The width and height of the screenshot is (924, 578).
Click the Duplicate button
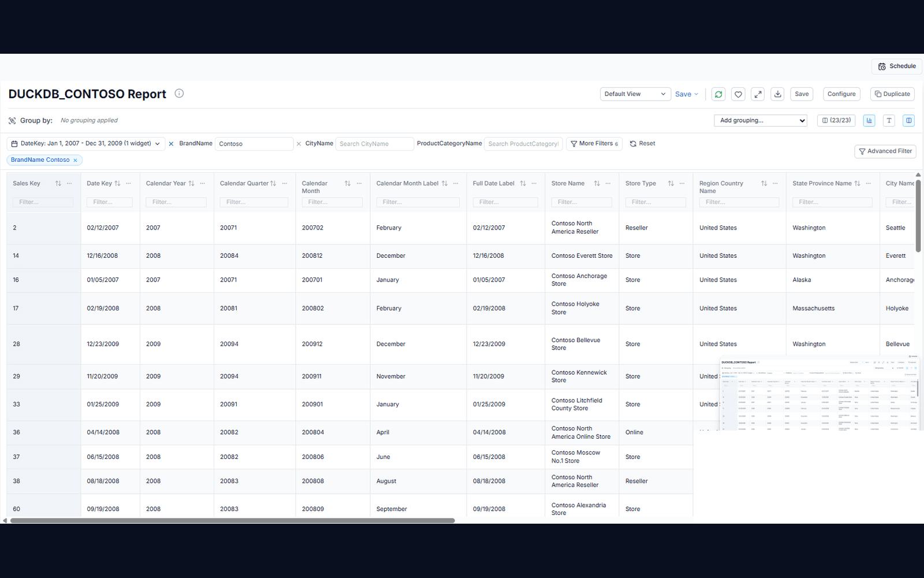pos(892,94)
